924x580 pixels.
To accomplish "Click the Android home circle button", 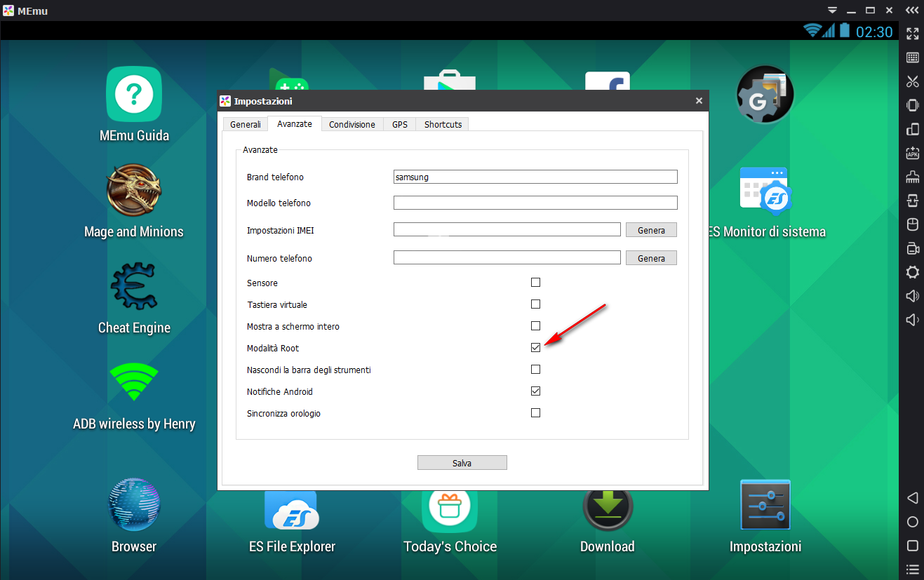I will coord(912,522).
